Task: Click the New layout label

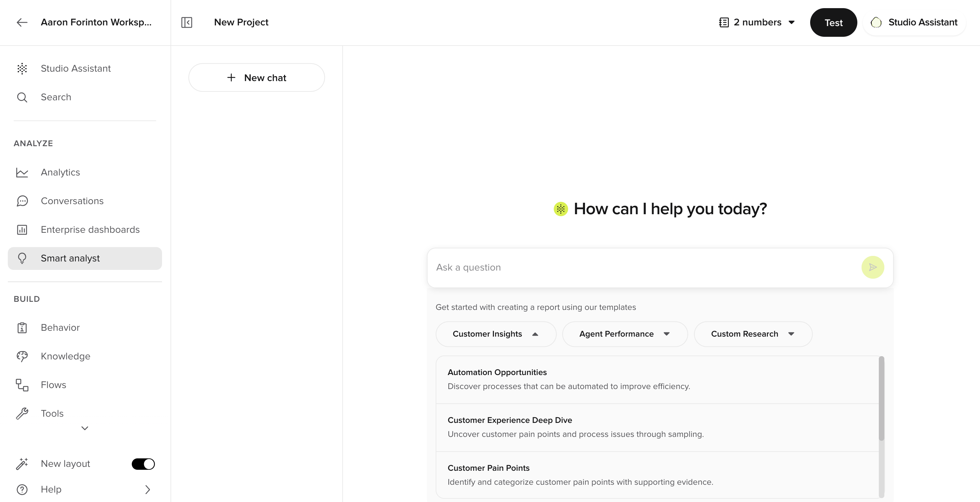Action: point(65,464)
